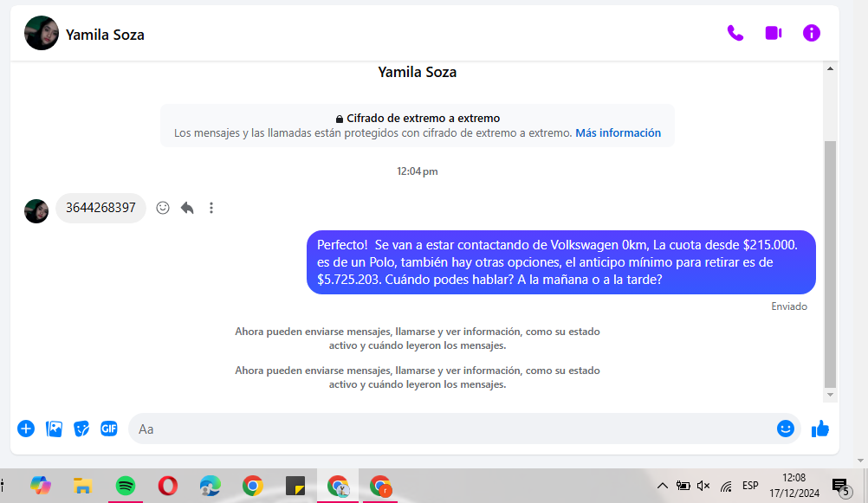Open the GIF picker
This screenshot has height=503, width=868.
(108, 429)
